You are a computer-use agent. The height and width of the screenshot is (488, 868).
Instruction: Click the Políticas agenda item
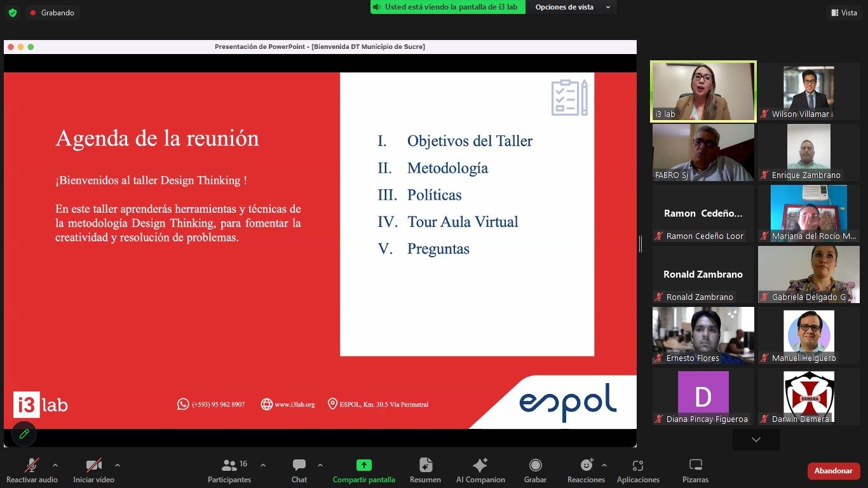pos(434,195)
